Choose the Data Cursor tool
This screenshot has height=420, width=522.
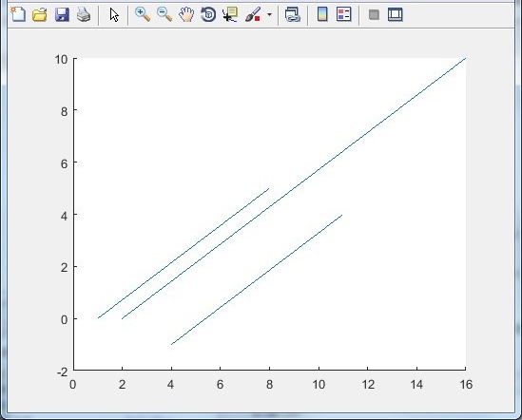click(x=230, y=14)
